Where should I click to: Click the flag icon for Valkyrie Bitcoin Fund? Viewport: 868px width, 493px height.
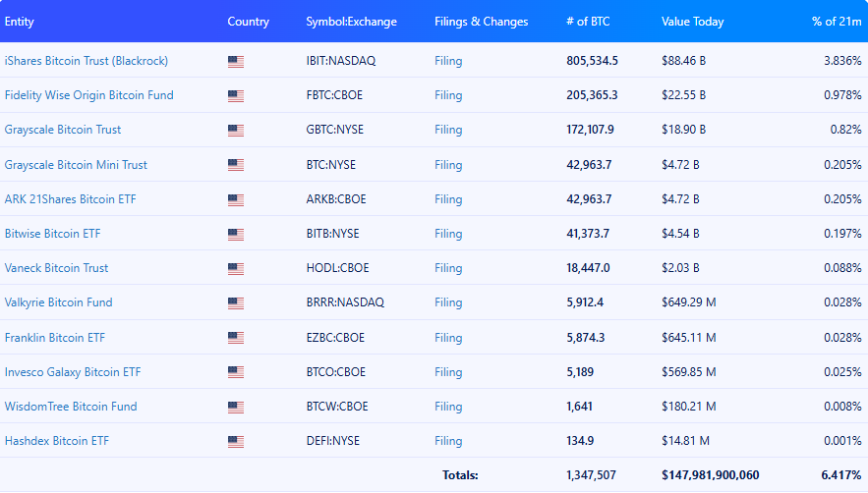tap(236, 302)
